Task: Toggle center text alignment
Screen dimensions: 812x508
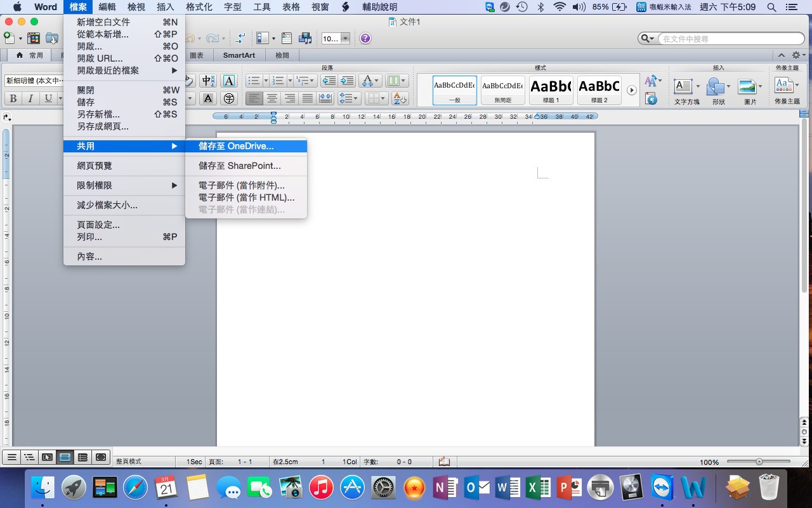Action: pyautogui.click(x=272, y=98)
